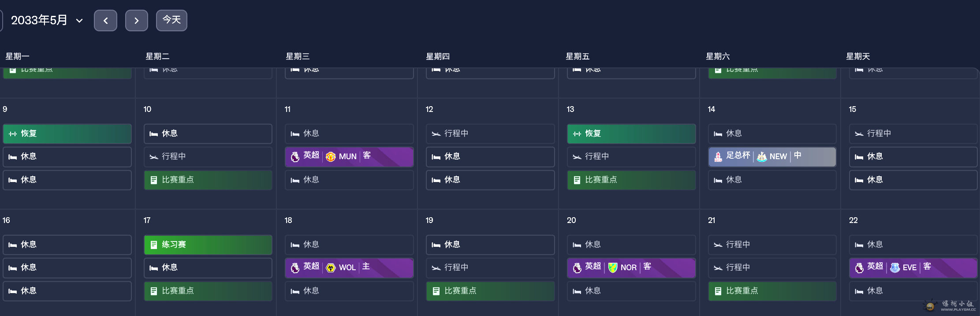Open 比赛重点 session on day 10
This screenshot has height=316, width=980.
(x=208, y=180)
